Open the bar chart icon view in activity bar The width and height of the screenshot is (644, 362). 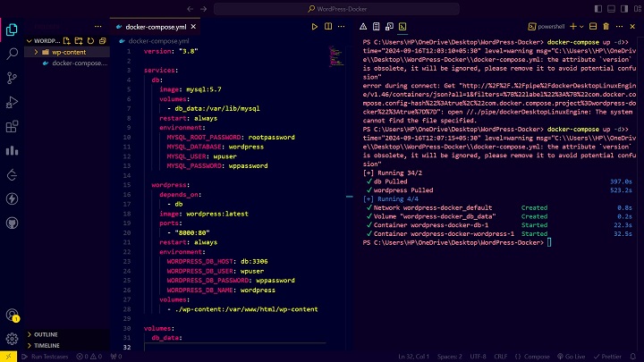tap(12, 151)
